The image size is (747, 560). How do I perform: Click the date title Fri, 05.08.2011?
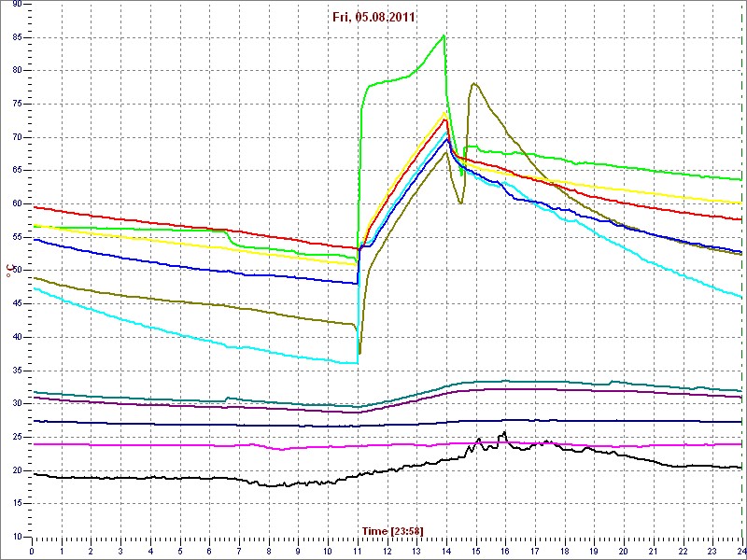click(373, 17)
